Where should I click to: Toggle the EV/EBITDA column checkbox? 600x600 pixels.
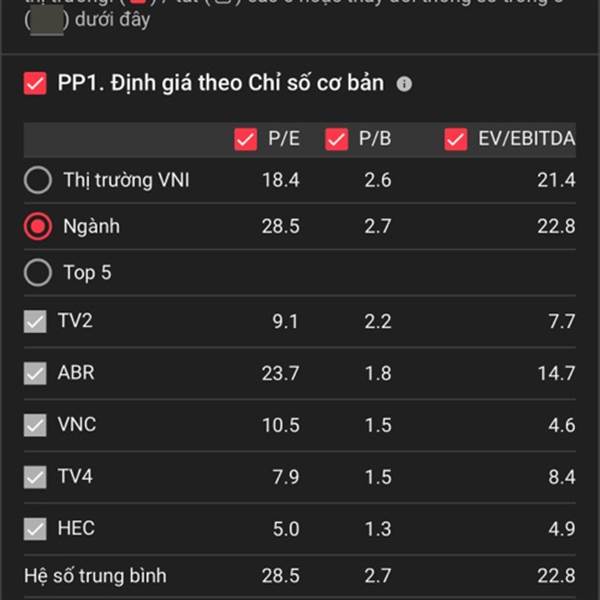[456, 140]
